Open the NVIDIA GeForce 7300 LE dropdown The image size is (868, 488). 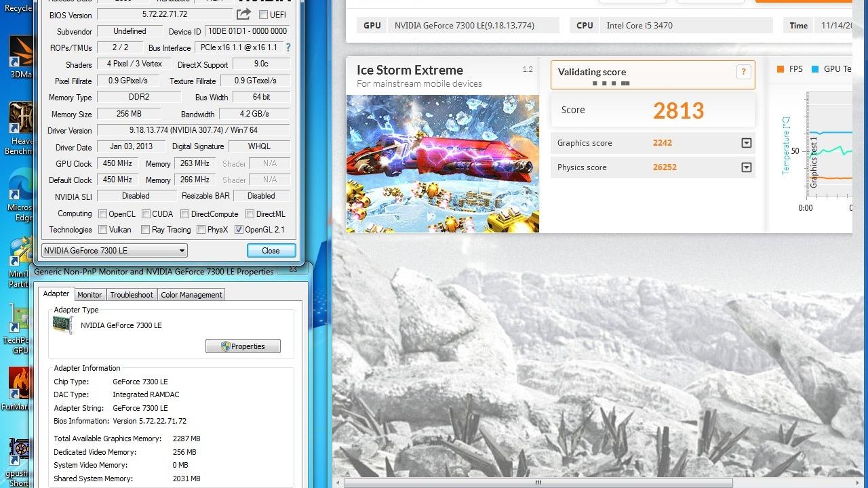coord(114,251)
